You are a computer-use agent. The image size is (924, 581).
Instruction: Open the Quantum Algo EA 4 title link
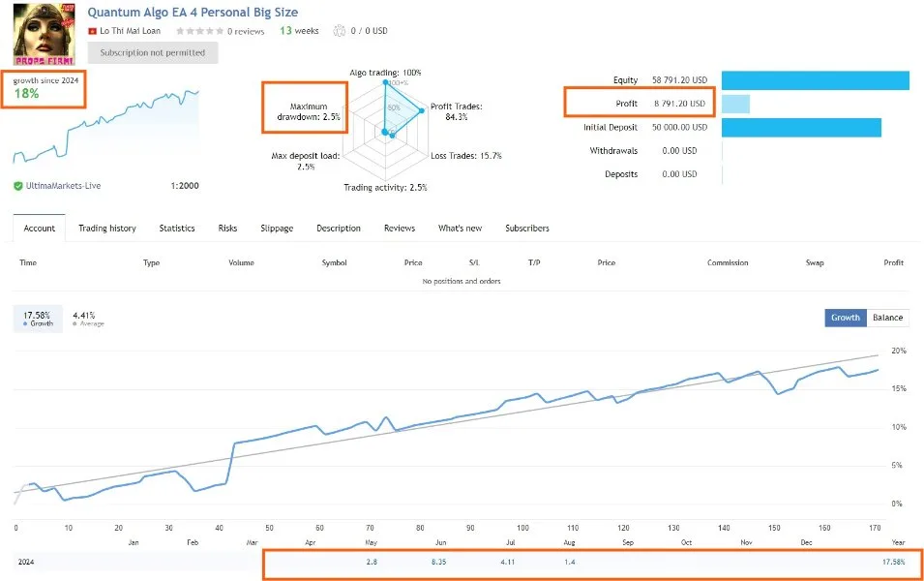pos(193,13)
